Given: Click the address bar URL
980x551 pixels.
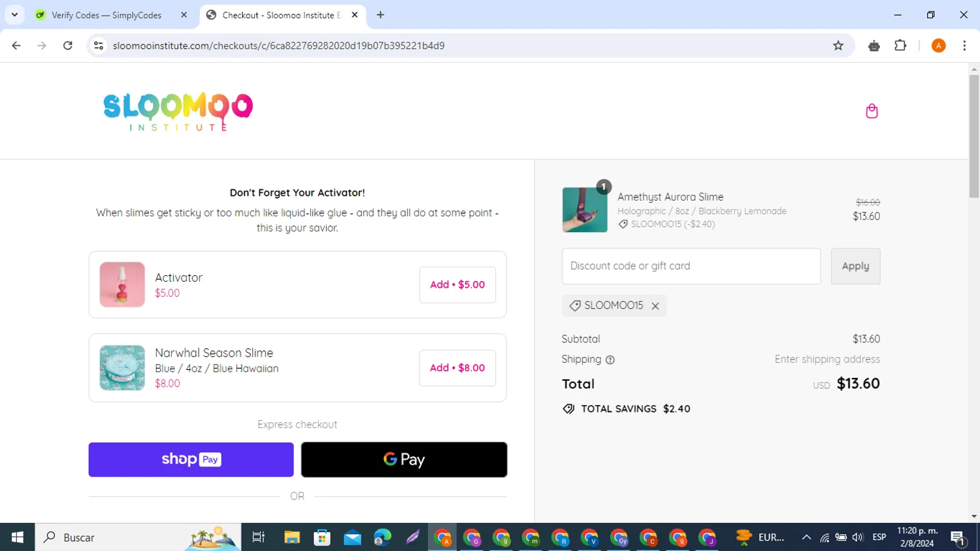Looking at the screenshot, I should [x=278, y=46].
